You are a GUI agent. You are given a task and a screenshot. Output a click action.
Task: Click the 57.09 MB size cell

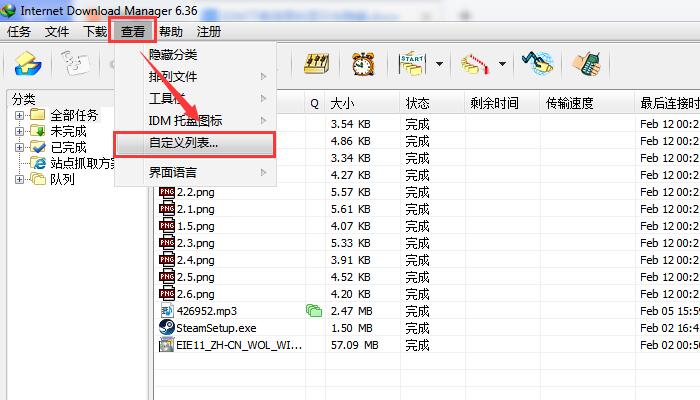coord(354,345)
